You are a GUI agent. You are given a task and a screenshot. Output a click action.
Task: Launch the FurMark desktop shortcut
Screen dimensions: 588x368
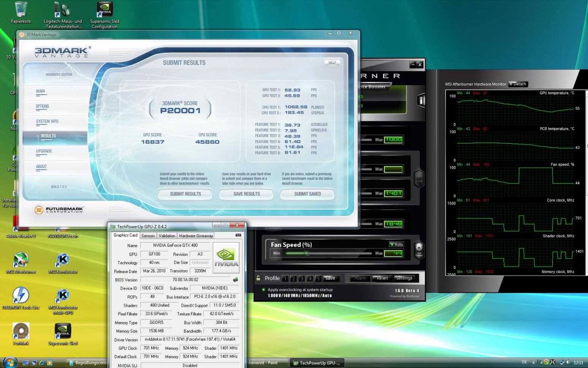pos(21,334)
